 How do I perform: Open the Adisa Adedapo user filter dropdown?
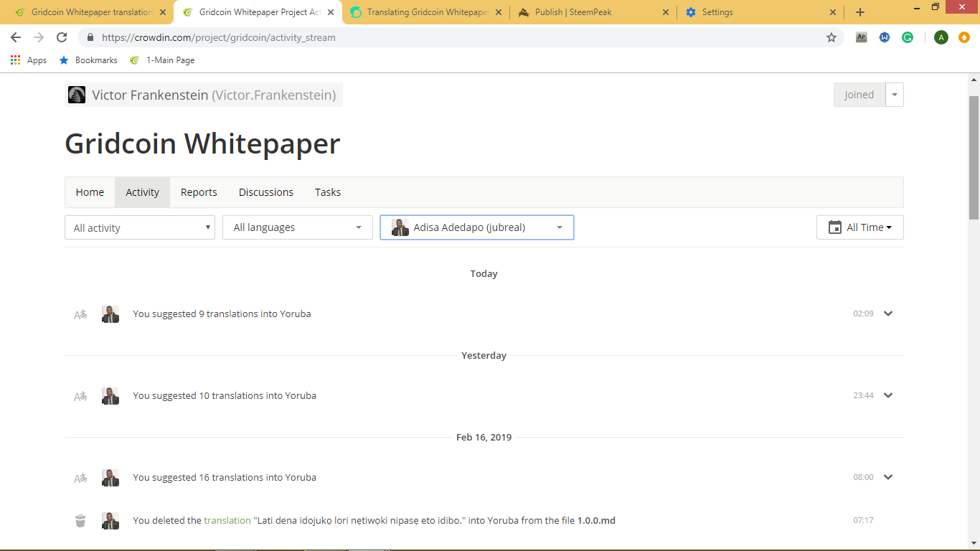[477, 227]
